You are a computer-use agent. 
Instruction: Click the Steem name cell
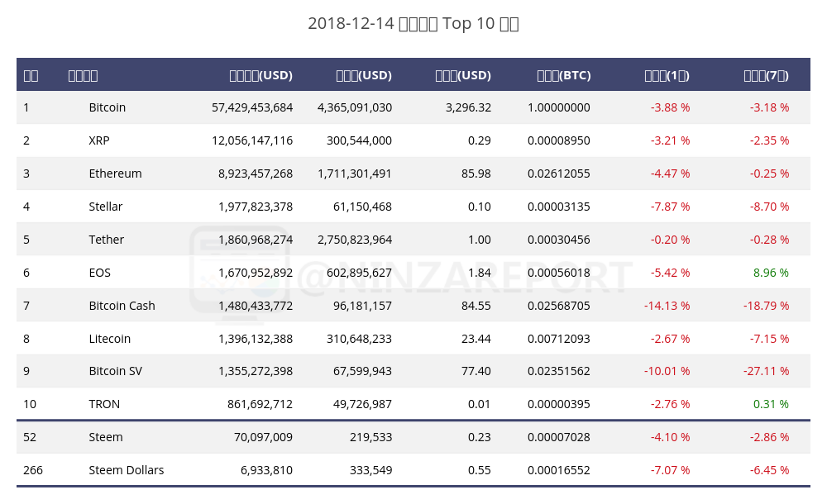pyautogui.click(x=106, y=438)
